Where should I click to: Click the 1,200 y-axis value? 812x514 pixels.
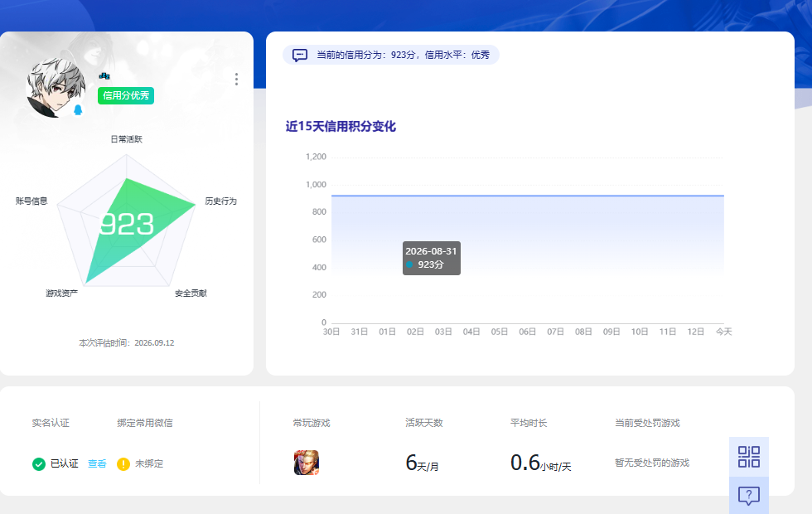point(316,157)
